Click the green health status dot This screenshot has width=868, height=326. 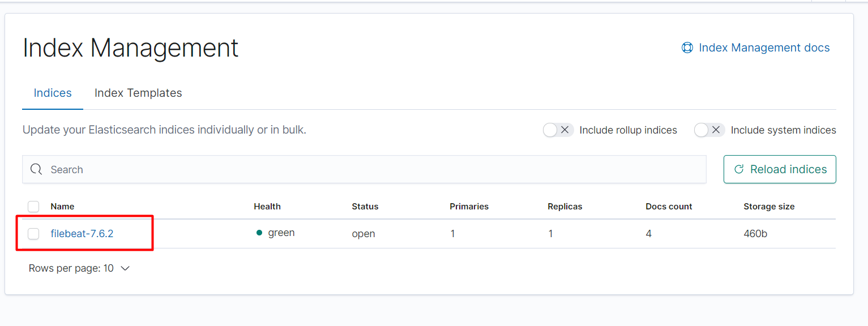[259, 233]
